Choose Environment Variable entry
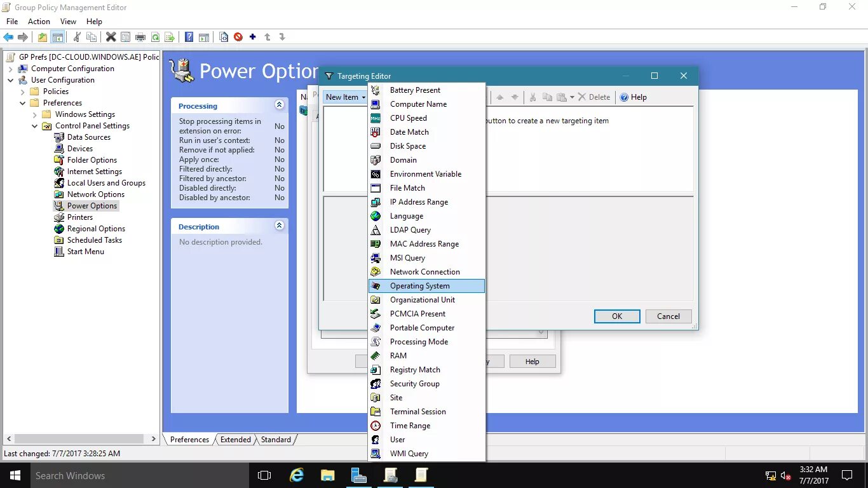This screenshot has height=488, width=868. pyautogui.click(x=426, y=174)
